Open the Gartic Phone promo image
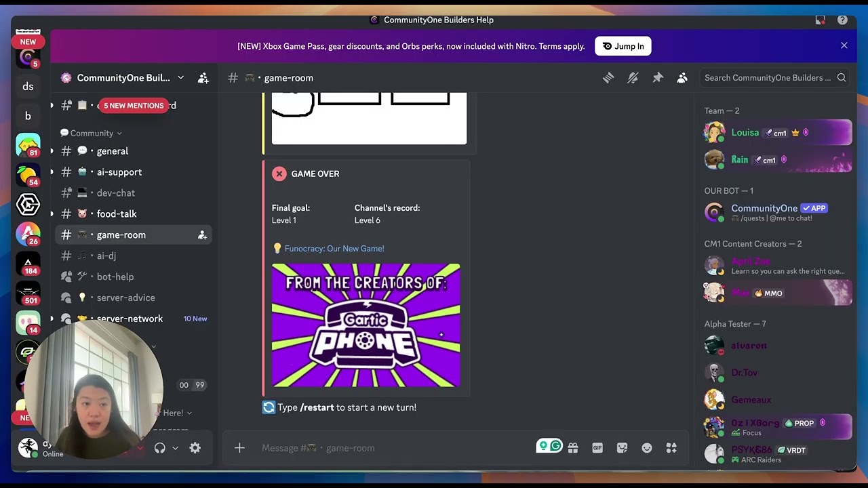The width and height of the screenshot is (868, 488). 366,325
